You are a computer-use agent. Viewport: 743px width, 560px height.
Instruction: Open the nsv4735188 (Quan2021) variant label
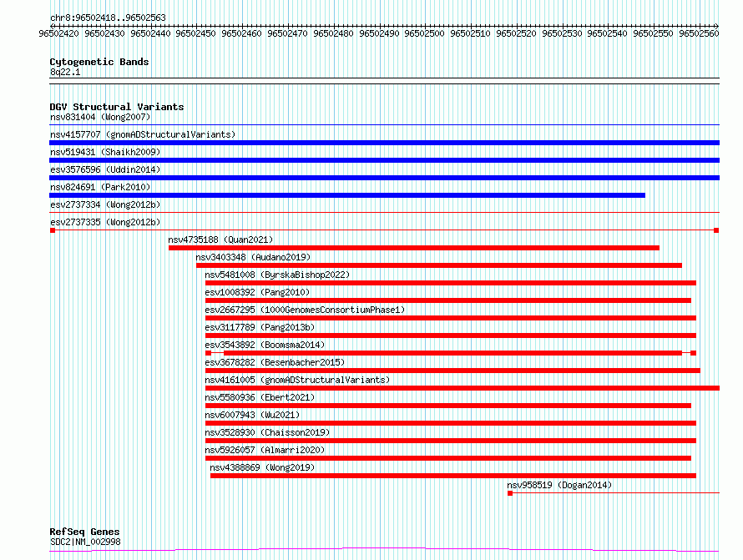[221, 240]
